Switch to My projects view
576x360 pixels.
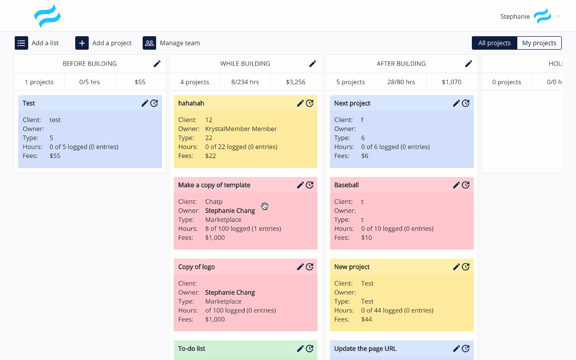click(539, 43)
